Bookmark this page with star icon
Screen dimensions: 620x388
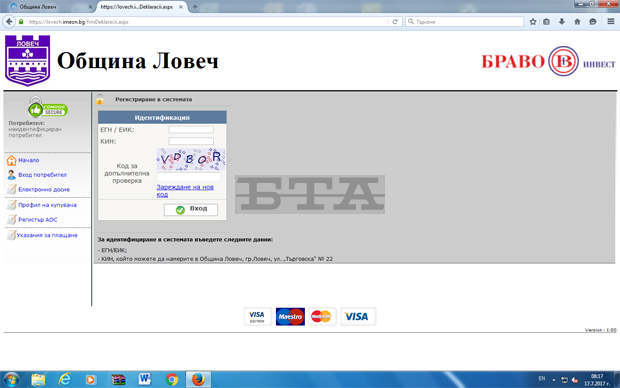(533, 22)
